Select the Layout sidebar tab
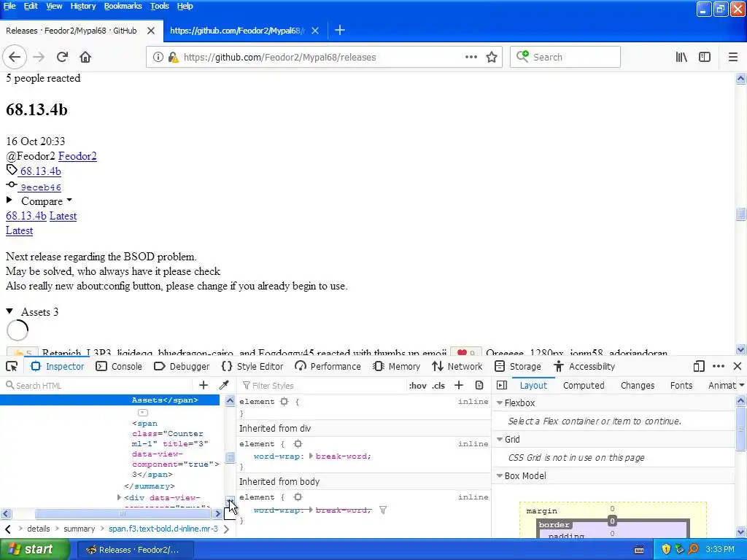The height and width of the screenshot is (560, 747). [x=533, y=385]
